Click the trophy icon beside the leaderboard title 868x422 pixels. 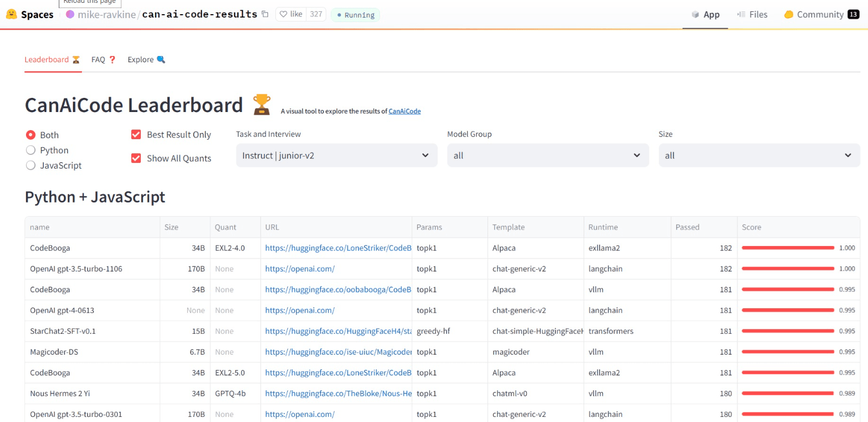tap(262, 105)
